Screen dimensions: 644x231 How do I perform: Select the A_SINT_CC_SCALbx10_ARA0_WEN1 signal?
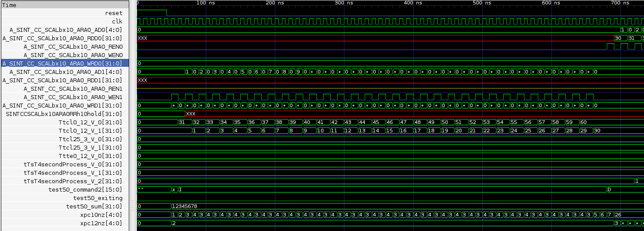tap(73, 97)
